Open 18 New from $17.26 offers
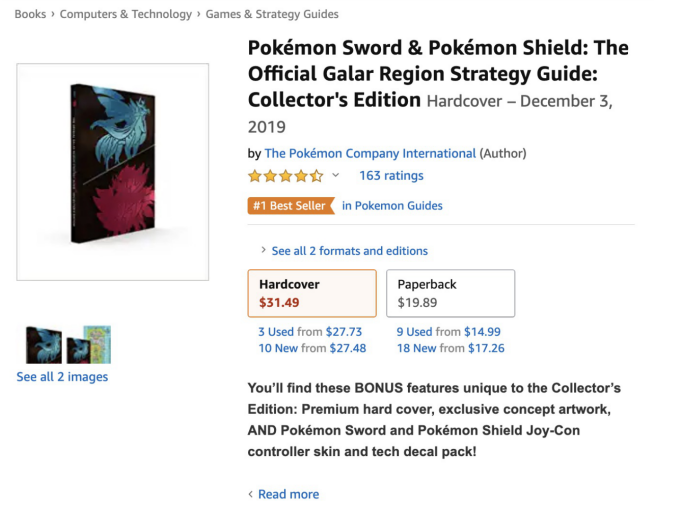The height and width of the screenshot is (510, 693). pos(450,348)
